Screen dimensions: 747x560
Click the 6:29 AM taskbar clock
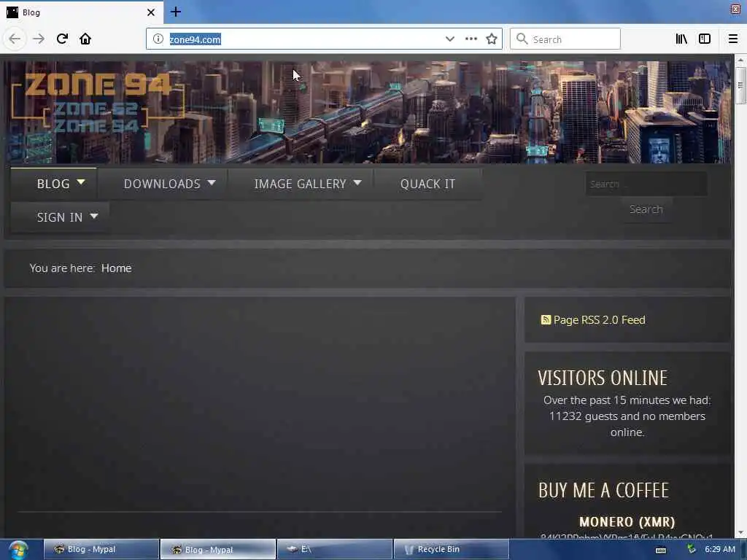[x=720, y=549]
